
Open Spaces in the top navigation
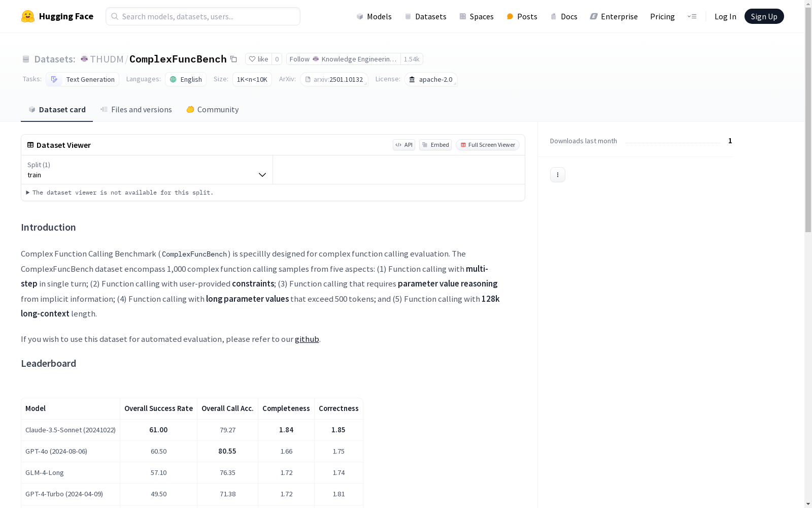pos(477,16)
